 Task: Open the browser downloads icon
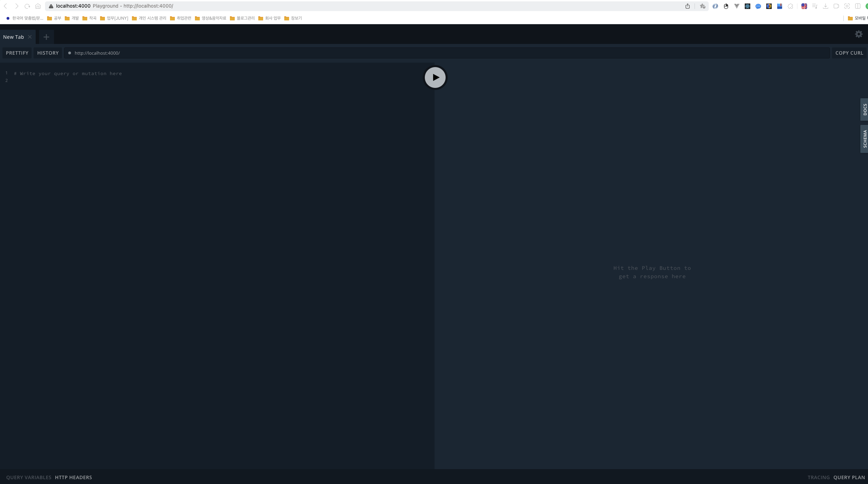tap(825, 6)
